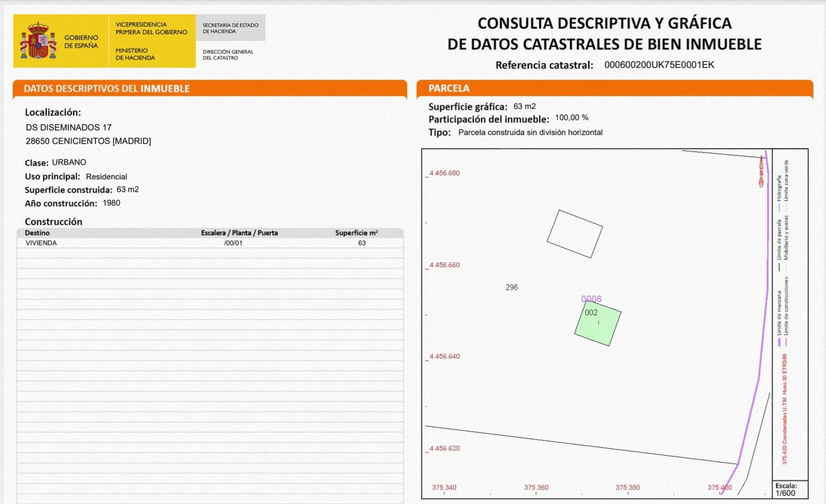Image resolution: width=826 pixels, height=504 pixels.
Task: Click the Límite de manzana legend entry
Action: click(x=779, y=318)
